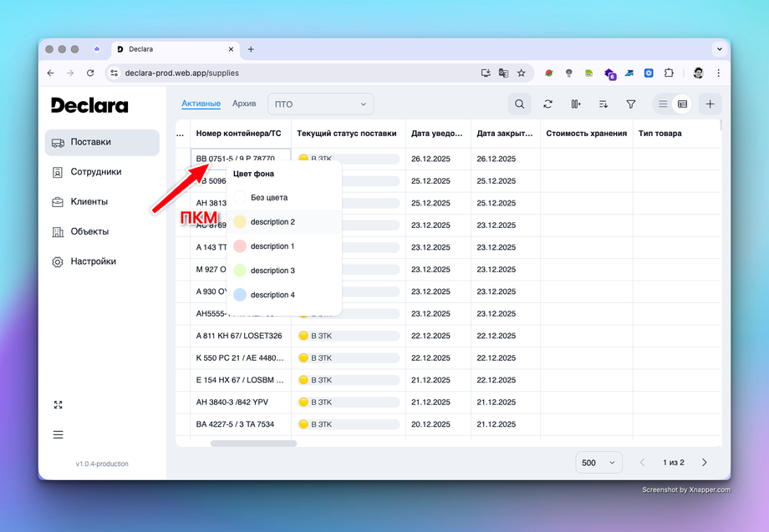Click the briefcase icon beside Клиенты

coord(58,202)
